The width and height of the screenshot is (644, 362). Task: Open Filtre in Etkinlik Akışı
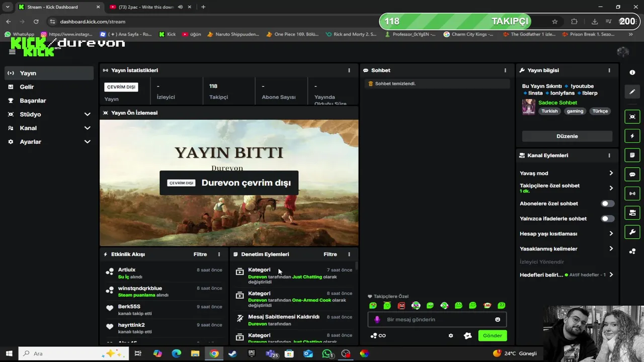click(200, 254)
